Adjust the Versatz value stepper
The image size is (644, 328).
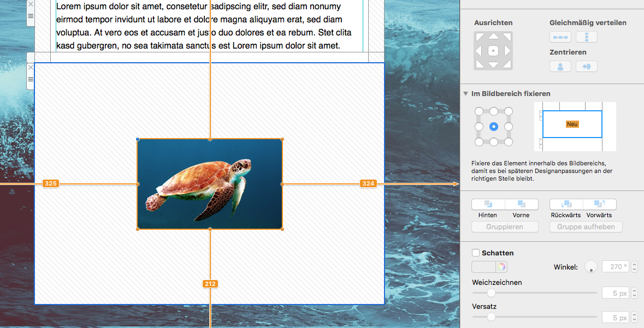pos(634,317)
